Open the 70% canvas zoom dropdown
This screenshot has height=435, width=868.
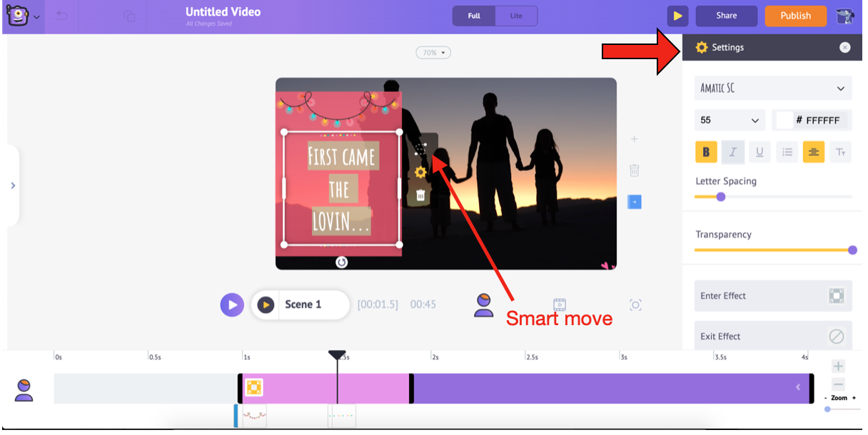(x=433, y=53)
